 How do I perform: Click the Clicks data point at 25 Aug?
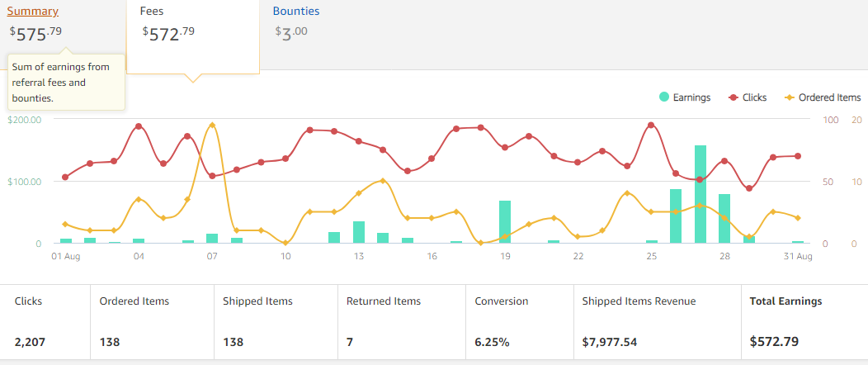click(651, 125)
